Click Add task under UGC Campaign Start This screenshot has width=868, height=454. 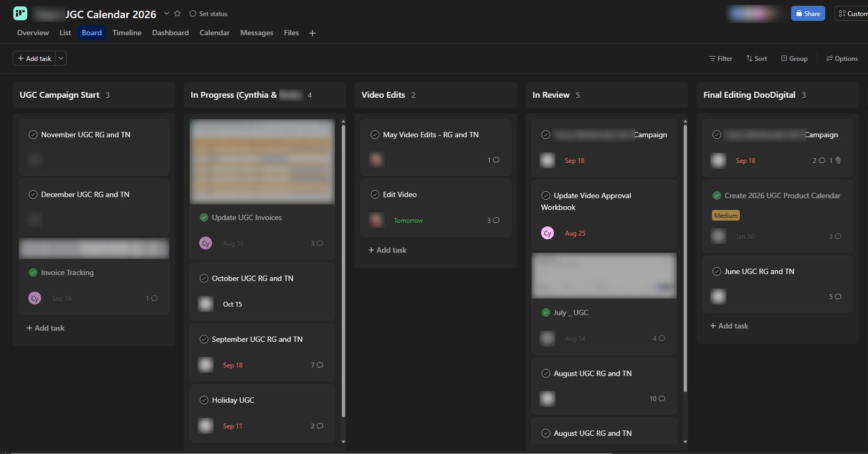(45, 328)
